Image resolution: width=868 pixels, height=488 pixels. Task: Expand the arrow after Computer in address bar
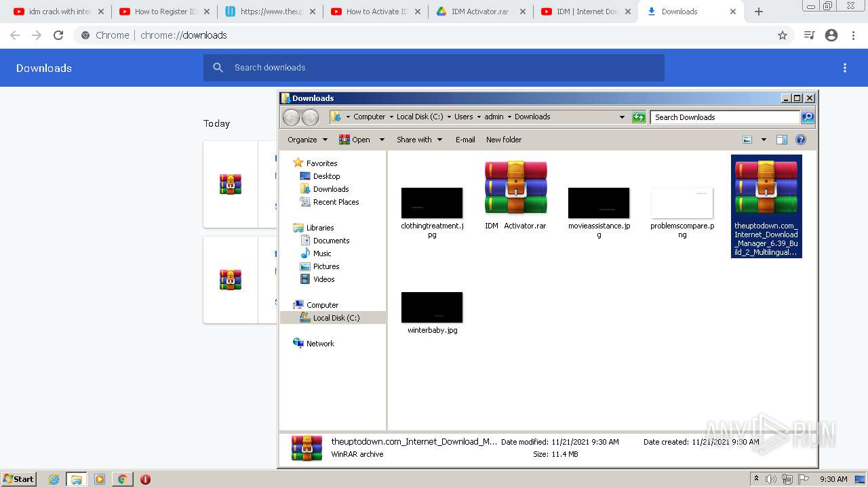[391, 117]
